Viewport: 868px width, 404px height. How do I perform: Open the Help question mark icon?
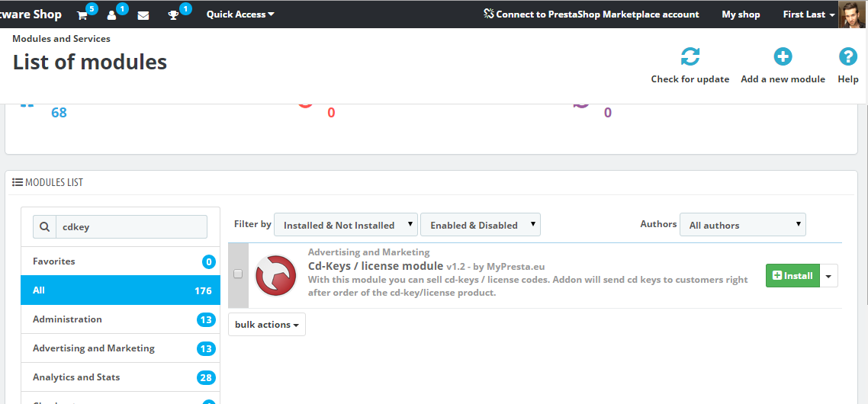(x=847, y=57)
